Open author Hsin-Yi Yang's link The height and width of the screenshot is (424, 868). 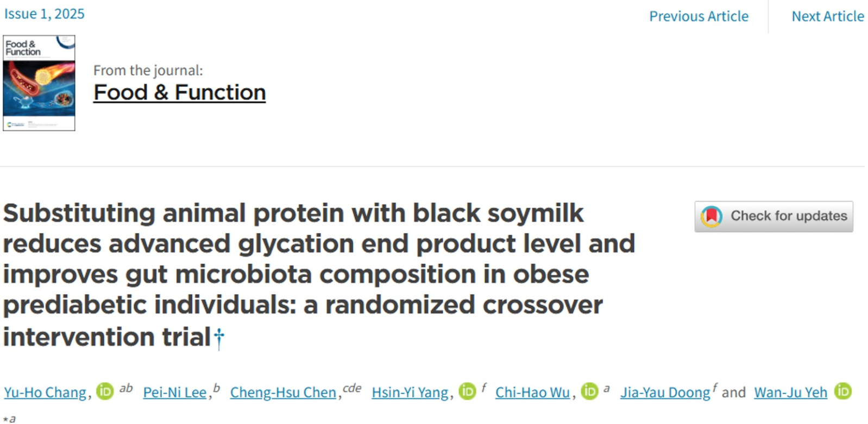410,393
